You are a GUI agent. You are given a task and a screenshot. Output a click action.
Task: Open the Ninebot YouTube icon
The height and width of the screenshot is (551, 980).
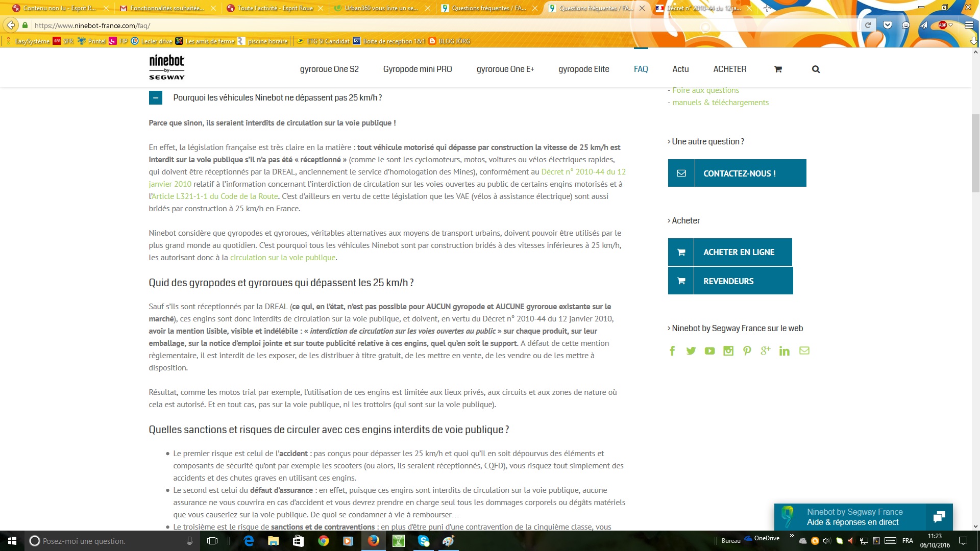coord(709,351)
